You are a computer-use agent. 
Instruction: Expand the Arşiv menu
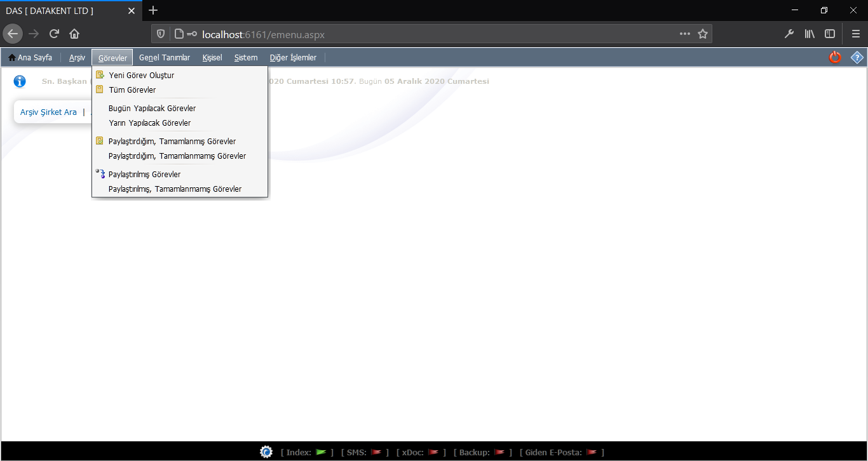point(77,58)
